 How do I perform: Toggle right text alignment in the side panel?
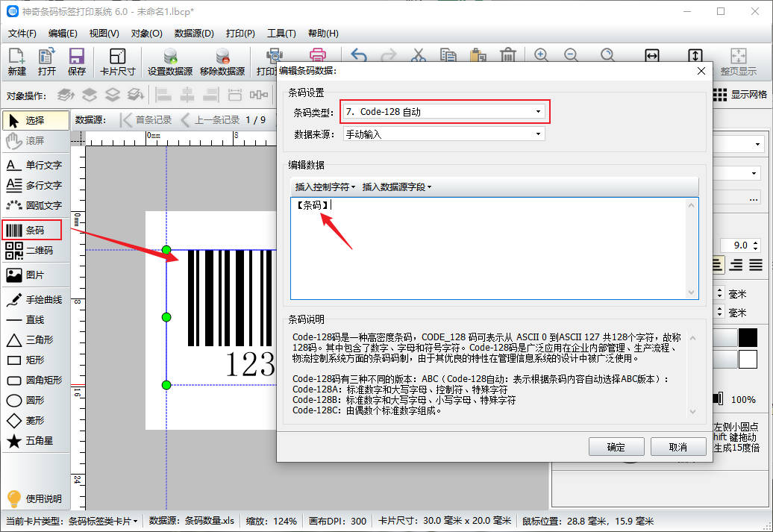pyautogui.click(x=736, y=266)
